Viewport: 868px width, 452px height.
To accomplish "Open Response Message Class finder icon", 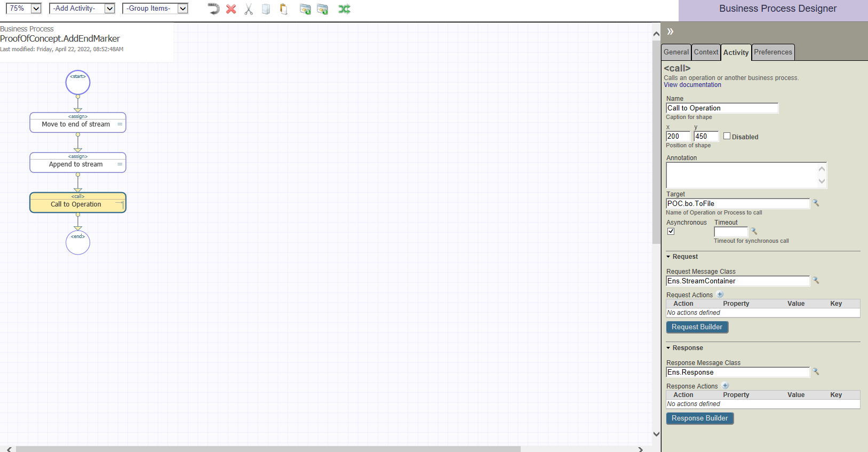I will pos(816,372).
